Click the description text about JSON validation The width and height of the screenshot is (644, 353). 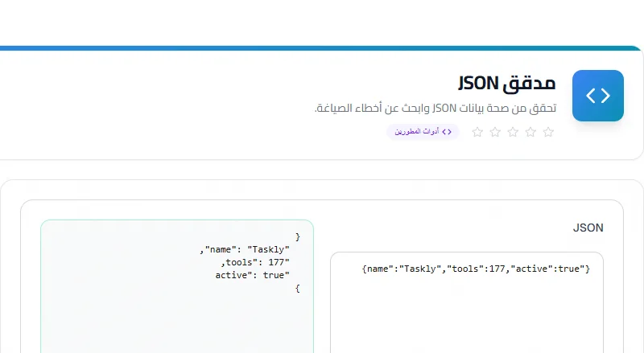[x=436, y=109]
